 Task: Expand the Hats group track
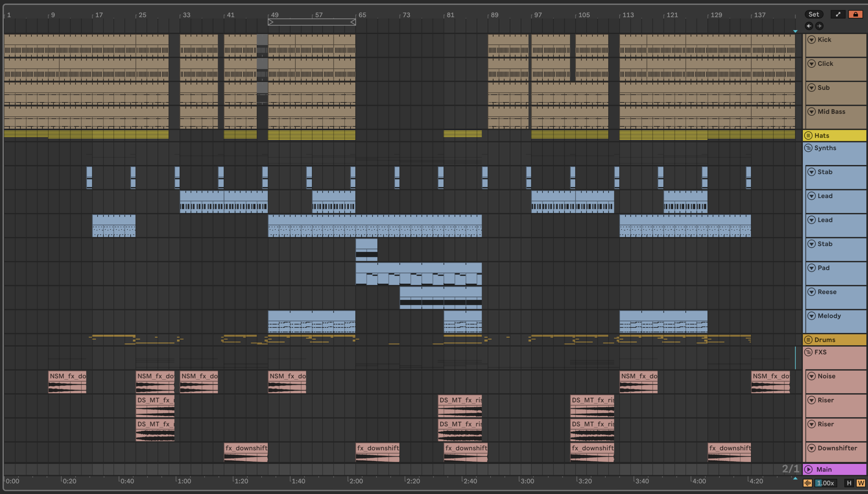point(808,135)
